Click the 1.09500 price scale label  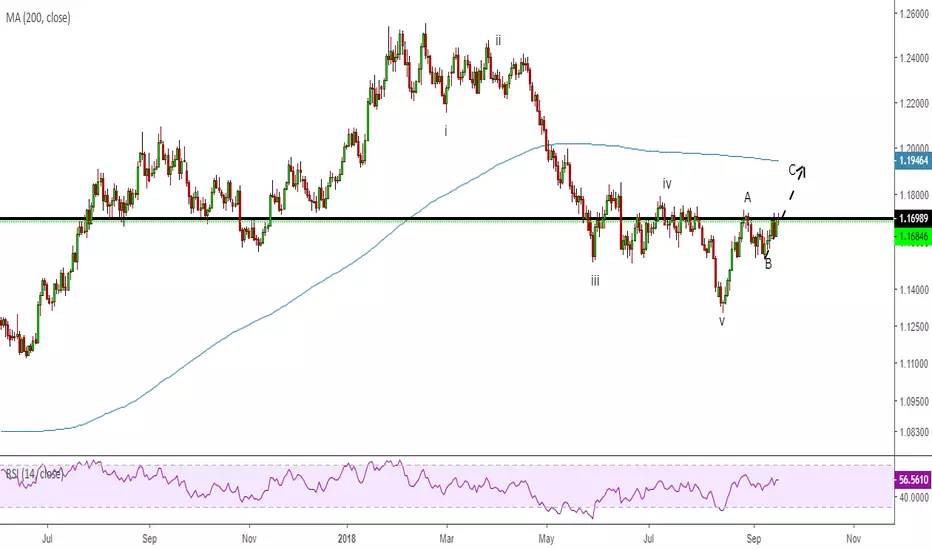pyautogui.click(x=914, y=402)
